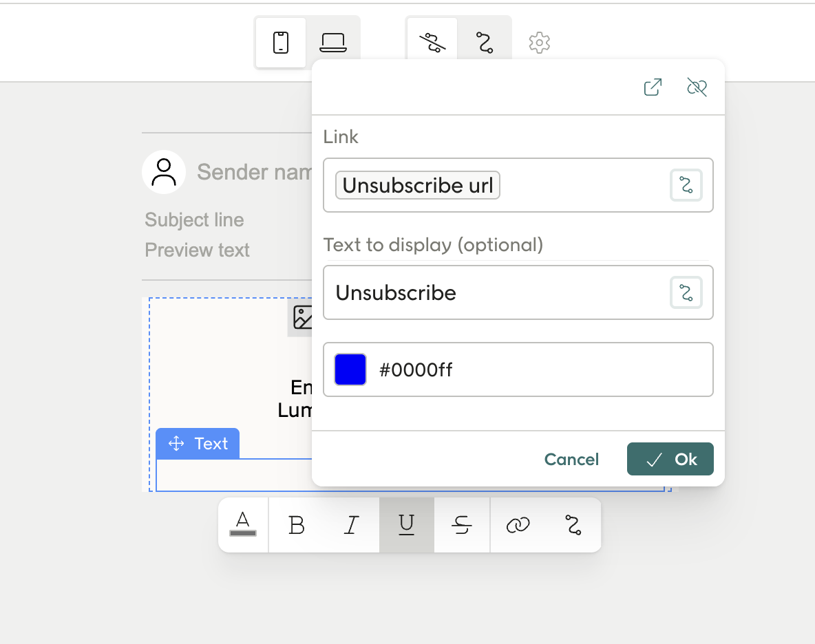Switch to desktop laptop preview

[332, 43]
